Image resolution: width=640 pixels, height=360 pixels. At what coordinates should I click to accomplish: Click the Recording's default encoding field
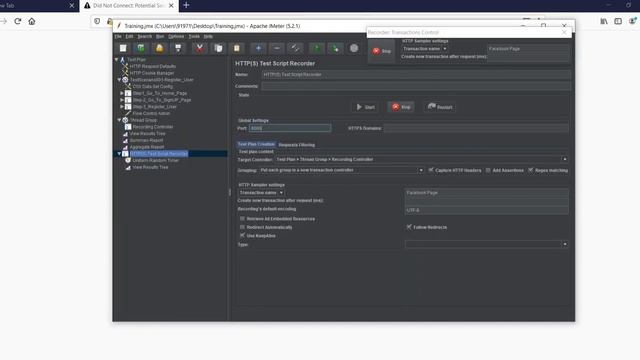point(487,210)
